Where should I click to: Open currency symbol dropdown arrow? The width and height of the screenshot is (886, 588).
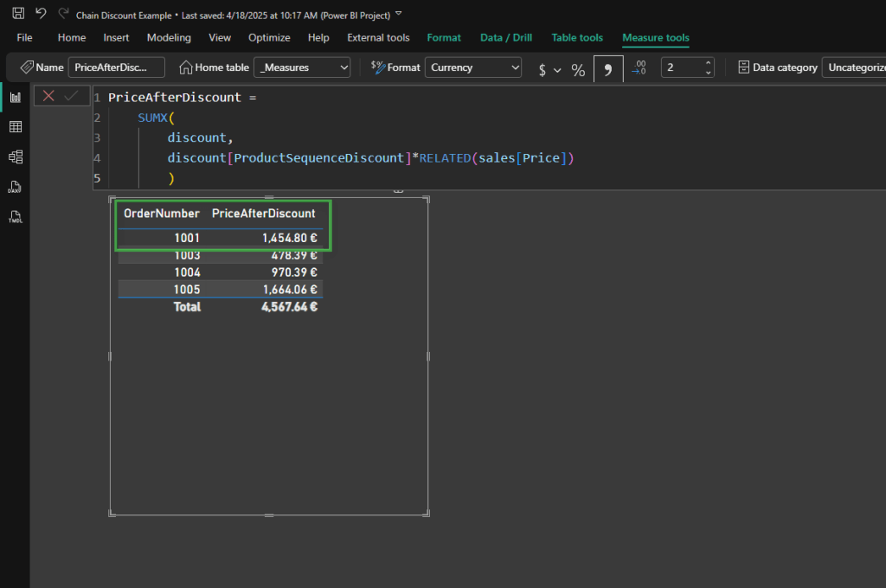point(557,69)
